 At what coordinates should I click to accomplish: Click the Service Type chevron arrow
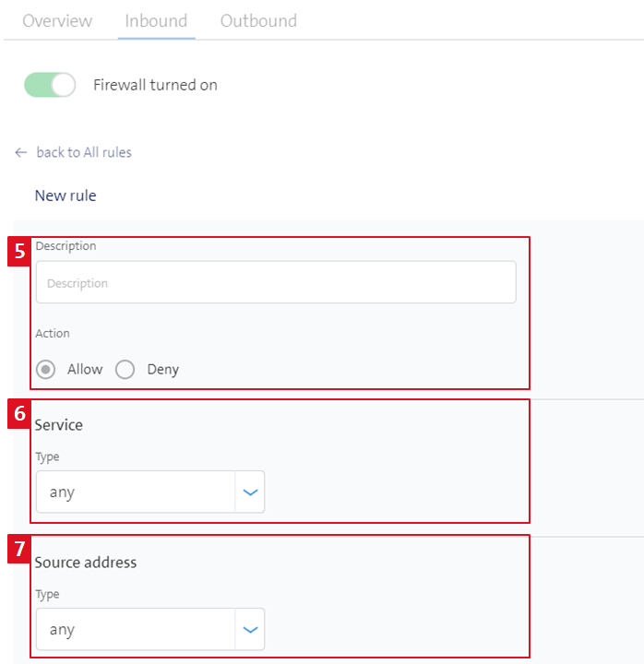[x=250, y=492]
